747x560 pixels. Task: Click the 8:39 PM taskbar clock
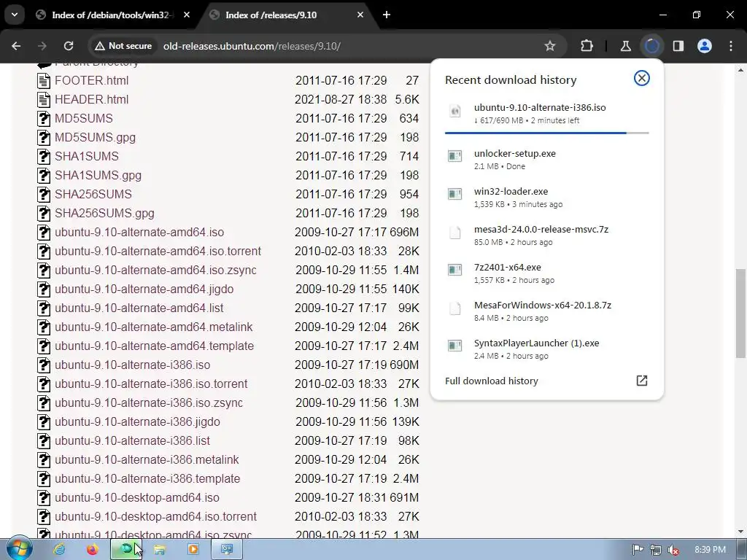711,550
